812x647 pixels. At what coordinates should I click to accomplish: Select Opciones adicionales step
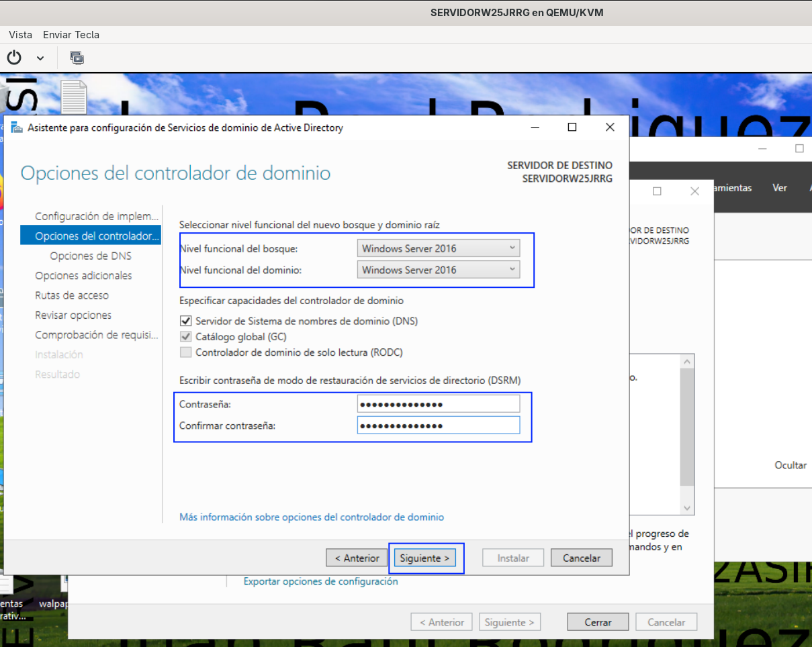pos(83,275)
